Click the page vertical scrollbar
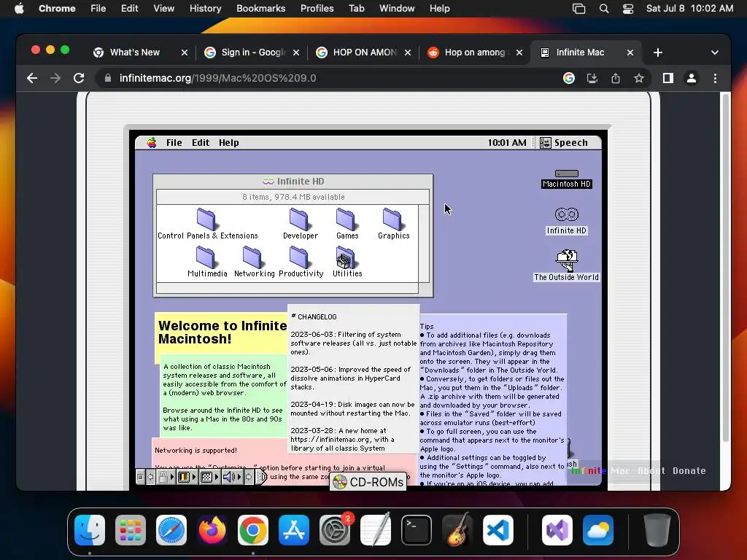The image size is (747, 560). [x=726, y=267]
